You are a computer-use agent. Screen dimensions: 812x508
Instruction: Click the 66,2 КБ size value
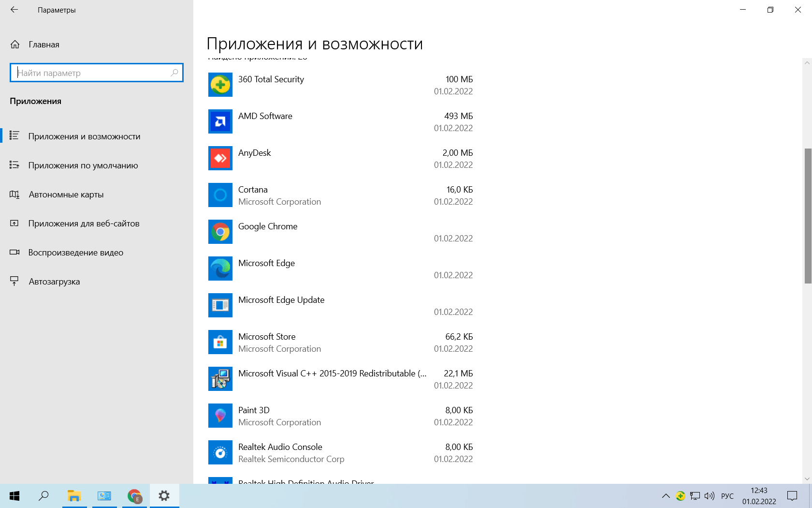[x=459, y=337]
